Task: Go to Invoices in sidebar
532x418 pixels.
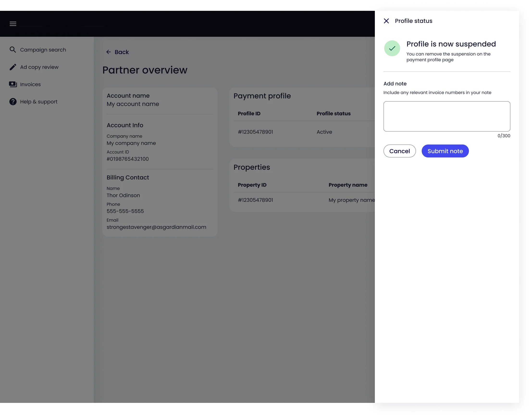Action: coord(30,84)
